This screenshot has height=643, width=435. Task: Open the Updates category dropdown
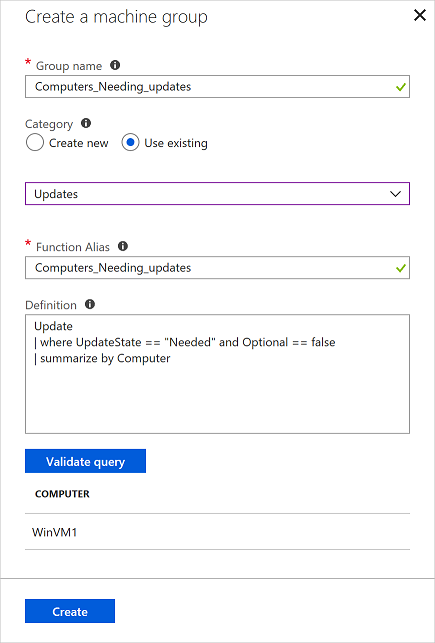click(217, 194)
